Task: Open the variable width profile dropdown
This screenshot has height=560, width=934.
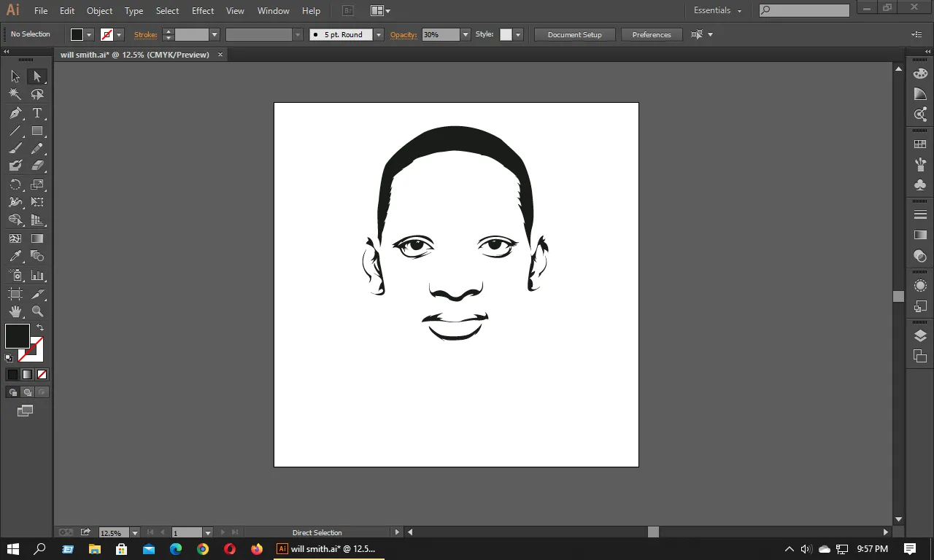Action: (298, 34)
